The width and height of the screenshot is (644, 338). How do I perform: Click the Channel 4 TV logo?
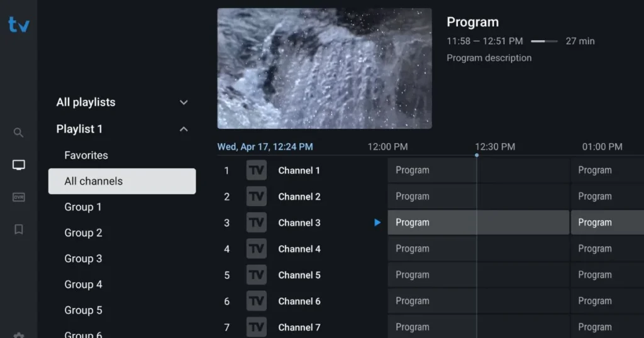click(x=257, y=249)
